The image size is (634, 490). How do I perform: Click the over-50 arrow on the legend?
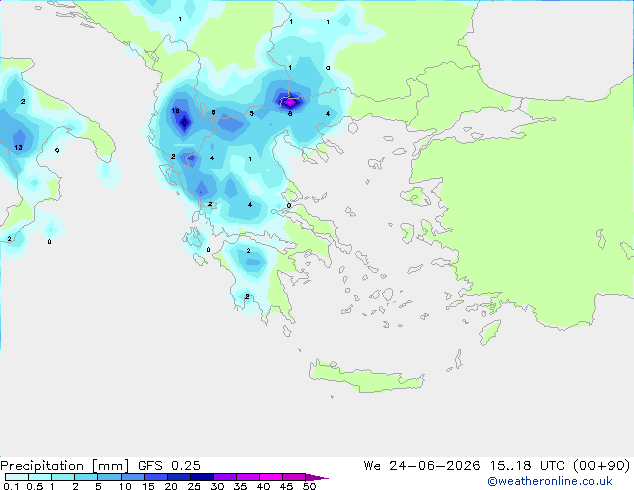[317, 477]
